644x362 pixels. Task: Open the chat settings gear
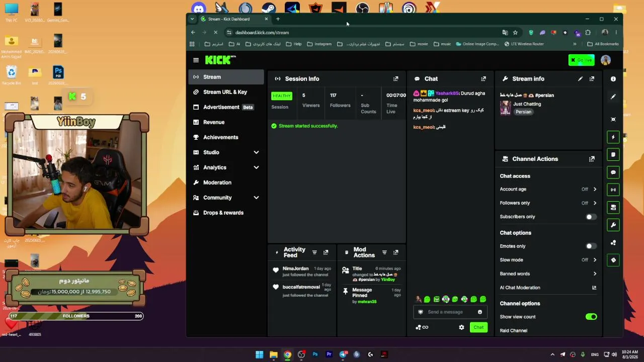coord(461,327)
